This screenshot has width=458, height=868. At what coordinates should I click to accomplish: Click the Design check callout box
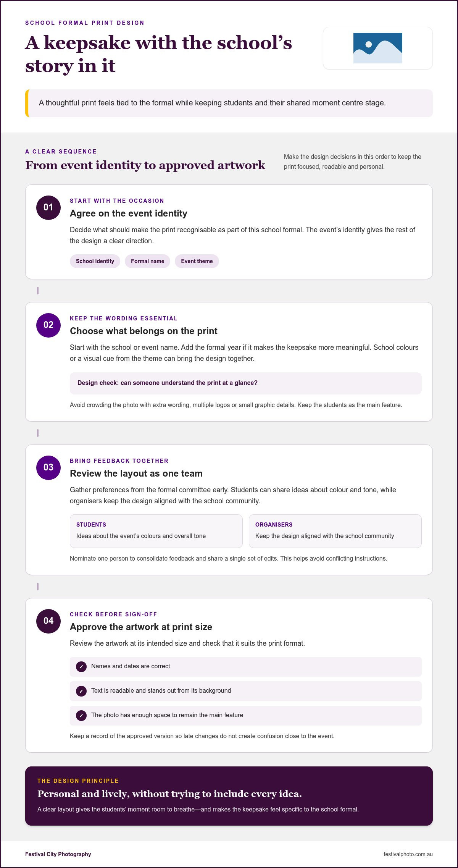[x=246, y=383]
